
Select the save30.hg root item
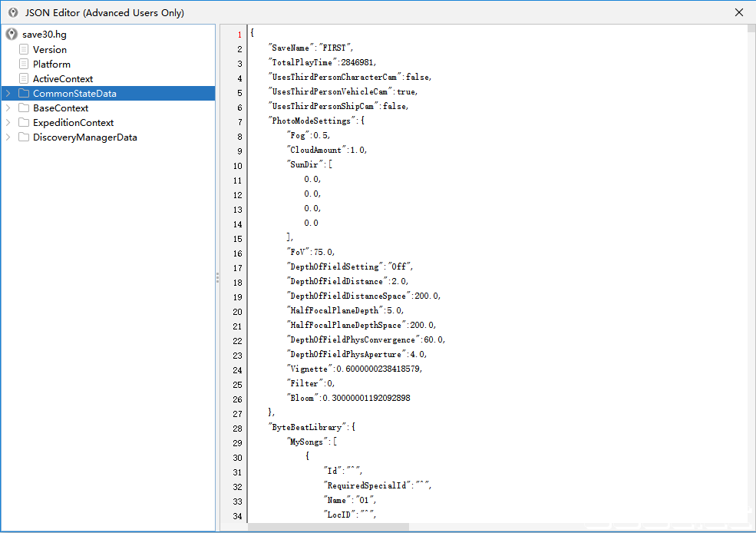pyautogui.click(x=45, y=35)
